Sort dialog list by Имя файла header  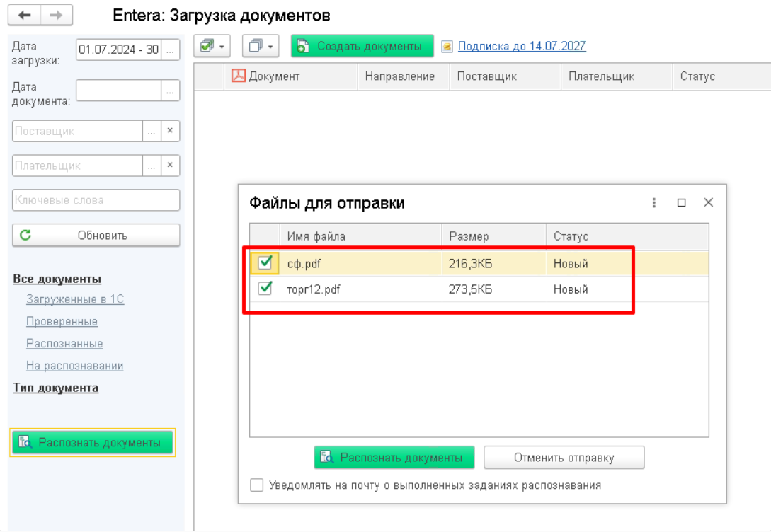pyautogui.click(x=360, y=237)
